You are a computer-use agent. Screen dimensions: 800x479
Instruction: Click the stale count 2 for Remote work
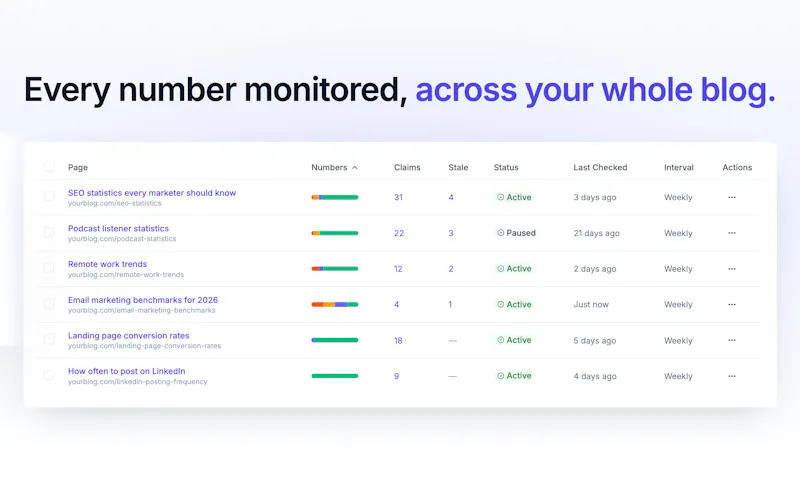point(451,269)
